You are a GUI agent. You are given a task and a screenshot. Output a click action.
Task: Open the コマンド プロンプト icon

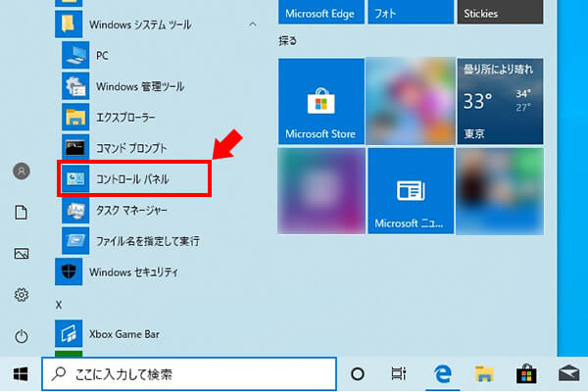tap(75, 148)
